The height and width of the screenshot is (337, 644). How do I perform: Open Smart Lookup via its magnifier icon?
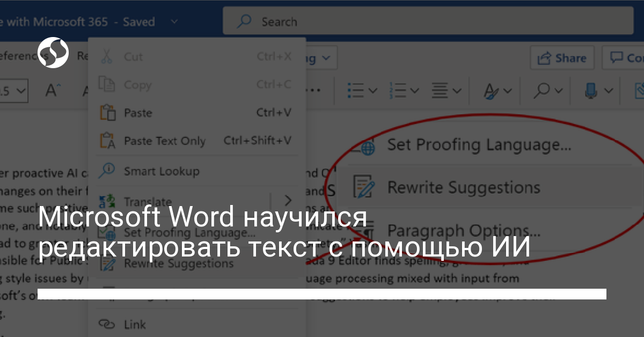(x=107, y=171)
